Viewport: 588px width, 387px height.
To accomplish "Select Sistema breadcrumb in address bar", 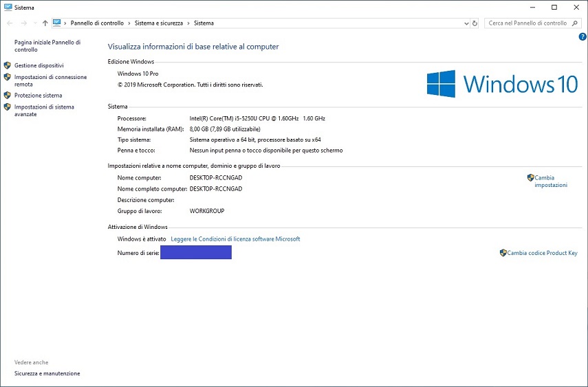I will (204, 23).
